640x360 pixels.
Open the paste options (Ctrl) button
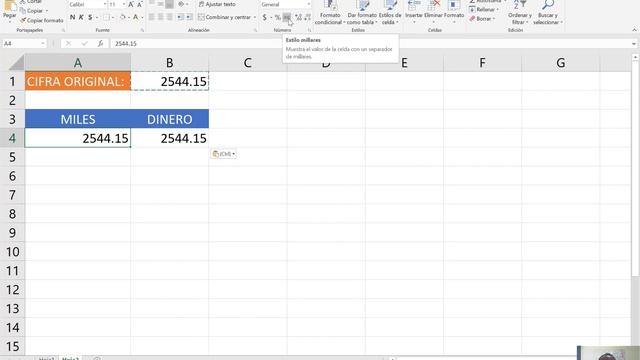point(224,154)
